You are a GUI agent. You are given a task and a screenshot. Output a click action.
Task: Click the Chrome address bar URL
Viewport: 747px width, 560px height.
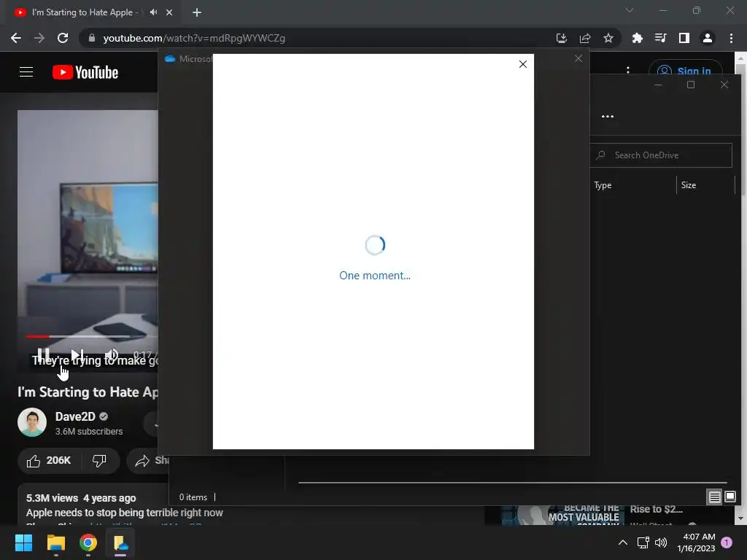point(194,38)
